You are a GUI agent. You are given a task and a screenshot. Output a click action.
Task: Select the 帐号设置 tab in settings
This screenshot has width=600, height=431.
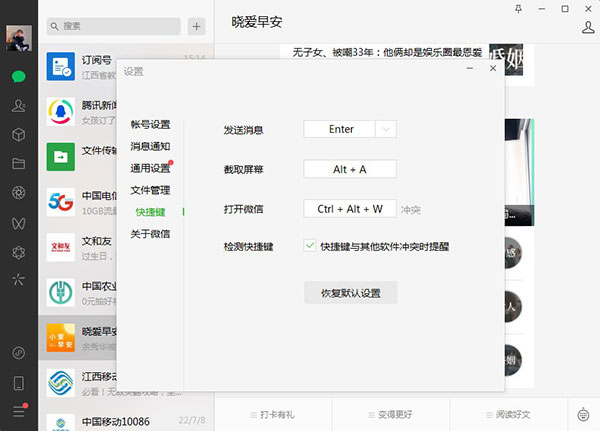click(150, 125)
